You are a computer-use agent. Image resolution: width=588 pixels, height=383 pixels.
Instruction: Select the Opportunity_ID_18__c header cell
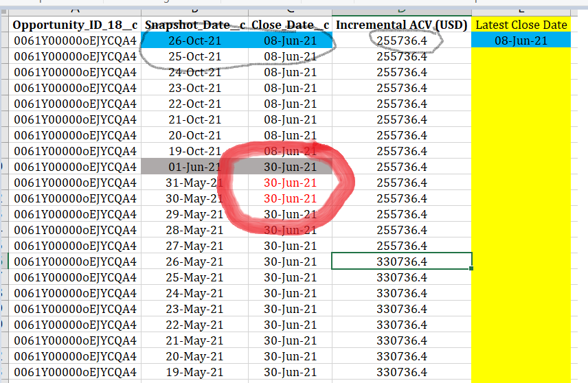pos(75,25)
